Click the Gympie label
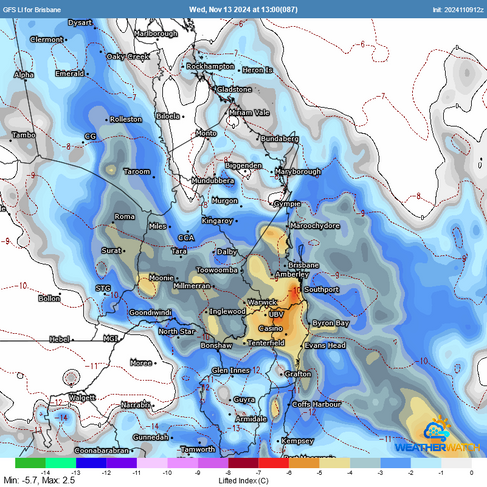The image size is (487, 487). [x=287, y=204]
